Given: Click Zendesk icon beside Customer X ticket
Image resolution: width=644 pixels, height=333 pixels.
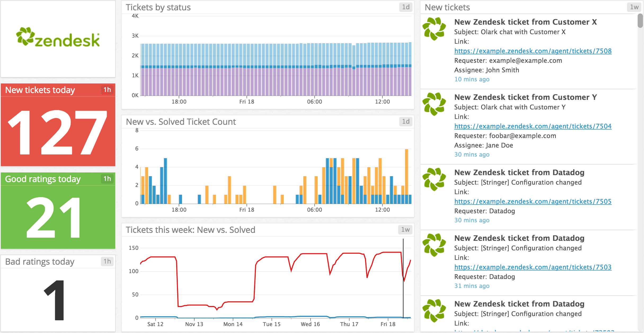Looking at the screenshot, I should pos(434,29).
